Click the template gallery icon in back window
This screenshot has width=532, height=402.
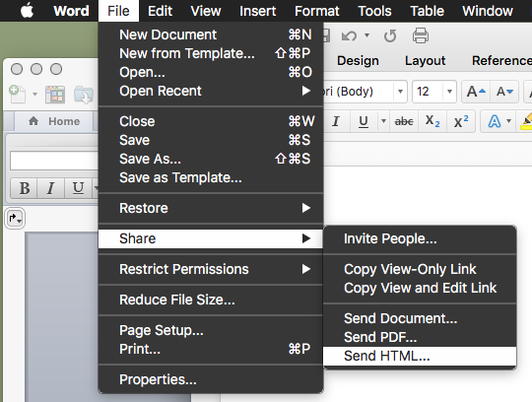55,95
